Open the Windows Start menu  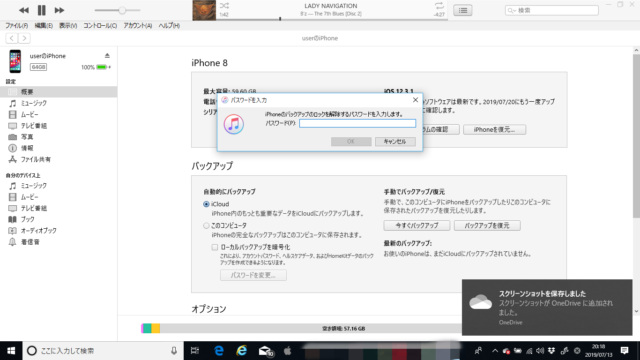coord(11,351)
